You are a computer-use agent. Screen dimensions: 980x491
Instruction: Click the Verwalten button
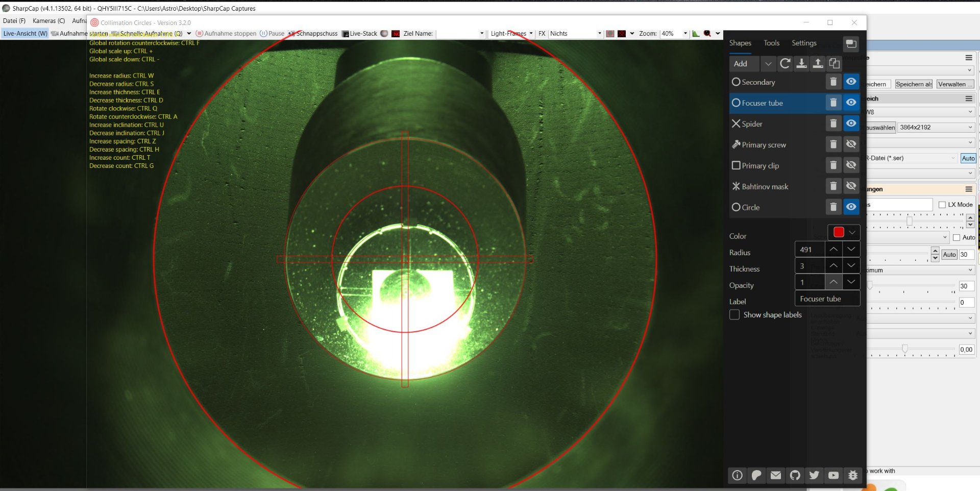[955, 84]
